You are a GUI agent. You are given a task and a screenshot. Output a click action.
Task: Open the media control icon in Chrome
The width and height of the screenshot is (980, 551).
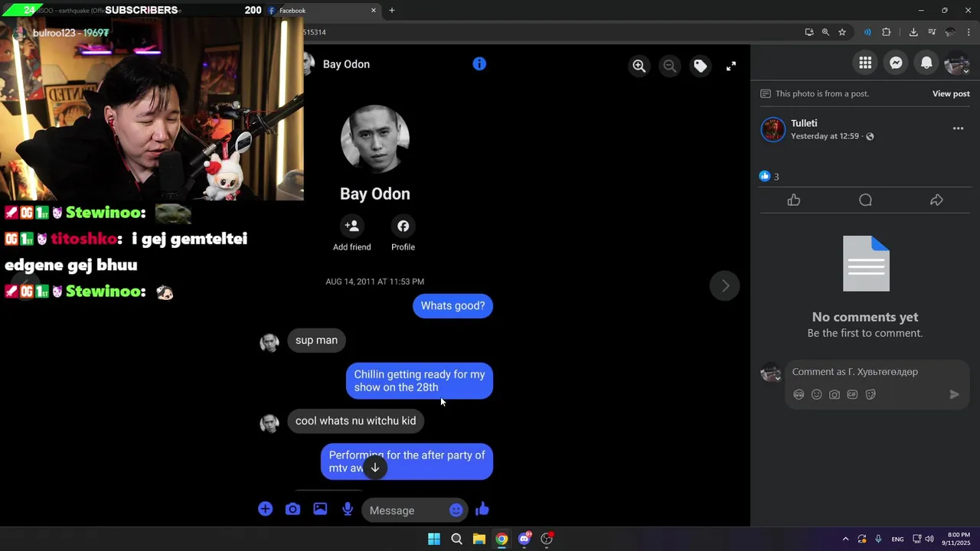click(x=932, y=32)
